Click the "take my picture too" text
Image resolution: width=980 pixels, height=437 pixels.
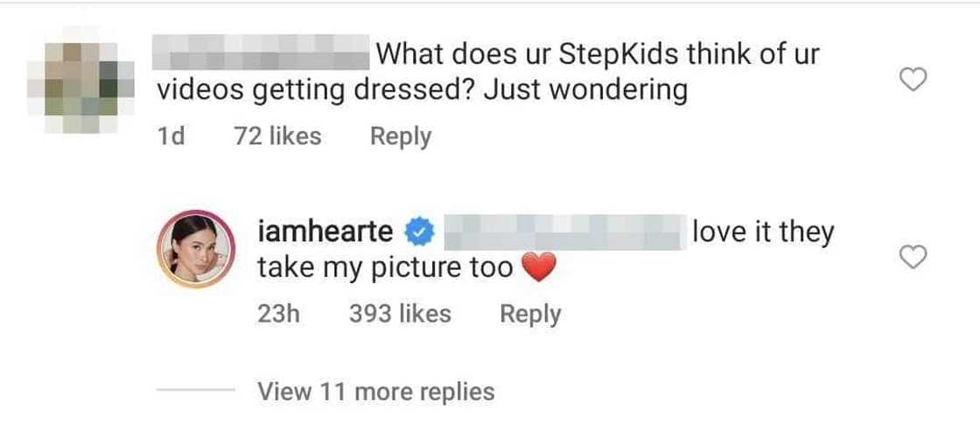pos(385,269)
